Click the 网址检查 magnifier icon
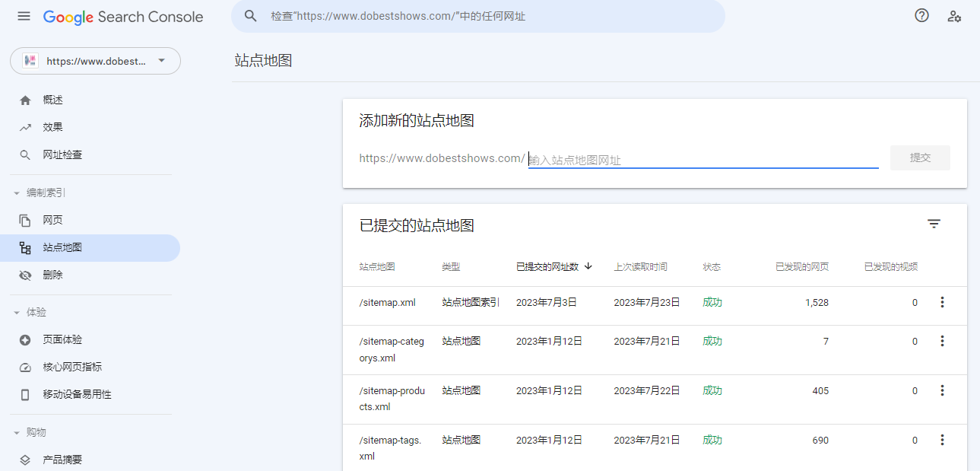Screen dimensions: 980x471 [25, 155]
